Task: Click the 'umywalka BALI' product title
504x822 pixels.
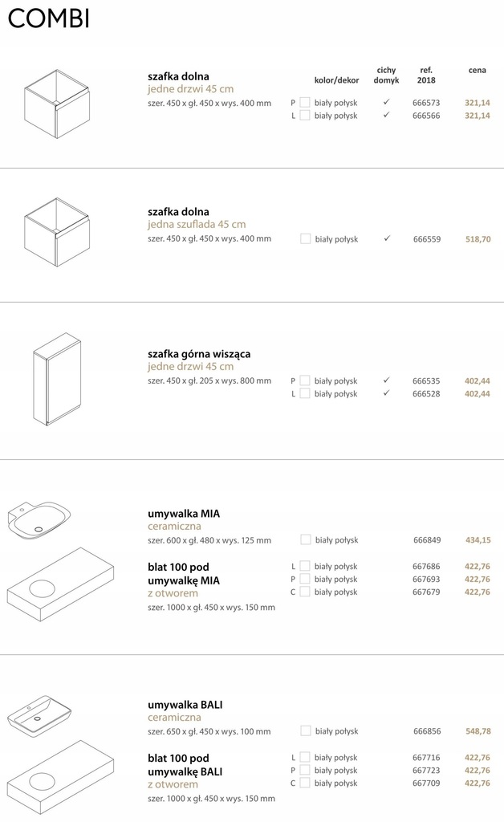Action: pos(185,705)
